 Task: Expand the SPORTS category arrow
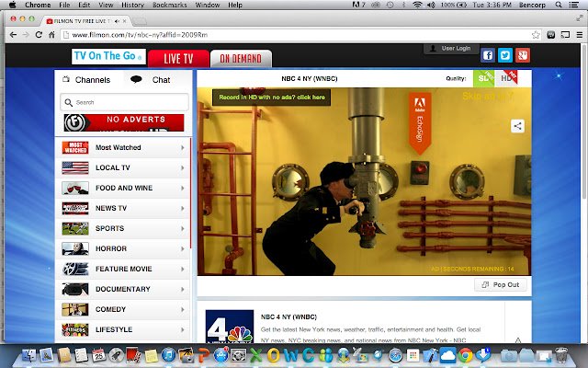[183, 229]
